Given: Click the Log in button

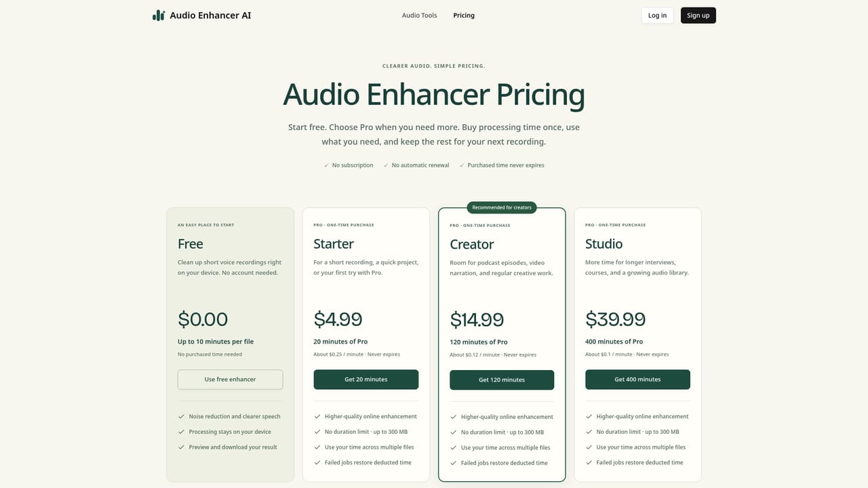Looking at the screenshot, I should pos(657,16).
